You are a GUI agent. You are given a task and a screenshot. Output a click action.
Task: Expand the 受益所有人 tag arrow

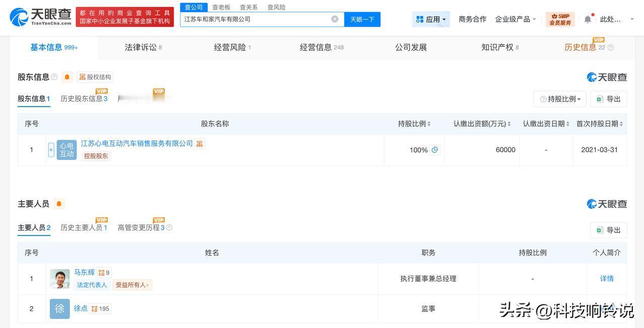(x=148, y=285)
